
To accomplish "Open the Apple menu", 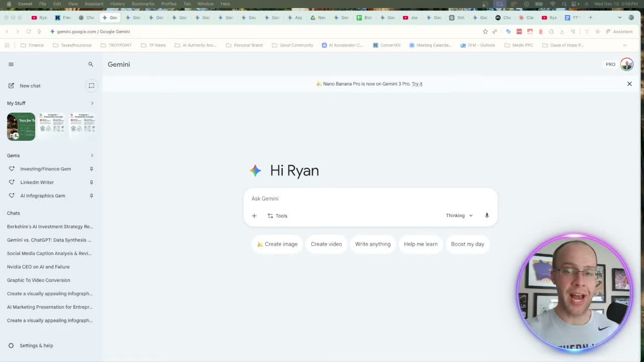I will pyautogui.click(x=9, y=4).
